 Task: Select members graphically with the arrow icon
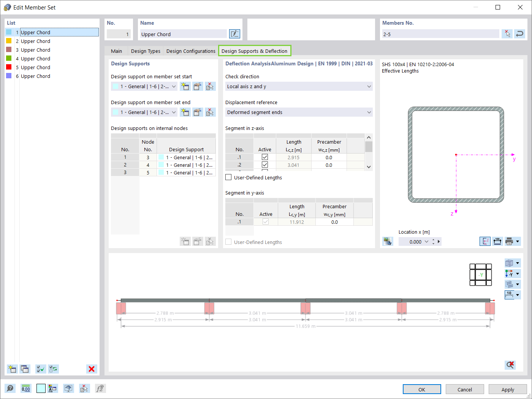coord(507,34)
